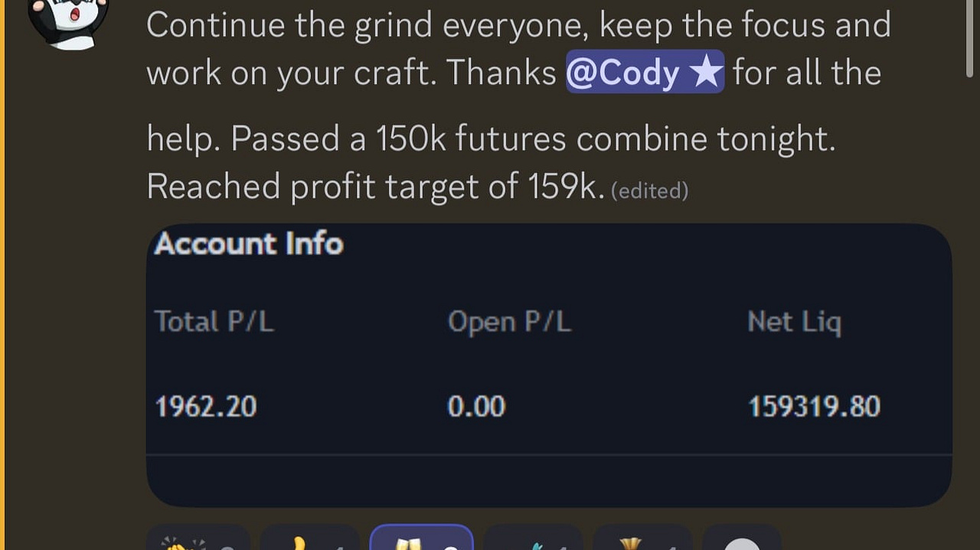This screenshot has width=980, height=550.
Task: Select the 0.00 open P/L value
Action: 476,406
